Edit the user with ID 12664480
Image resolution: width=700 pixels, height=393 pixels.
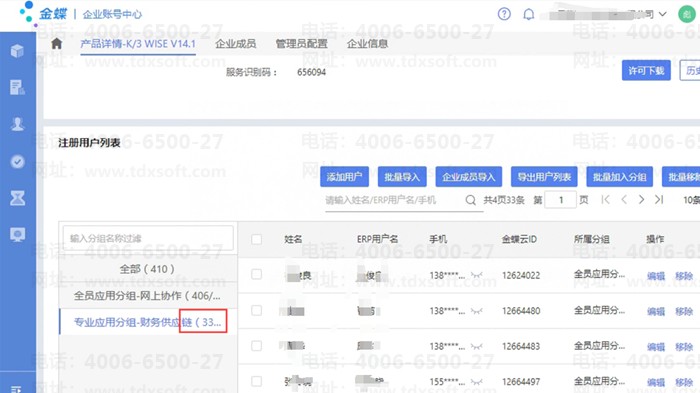[656, 311]
